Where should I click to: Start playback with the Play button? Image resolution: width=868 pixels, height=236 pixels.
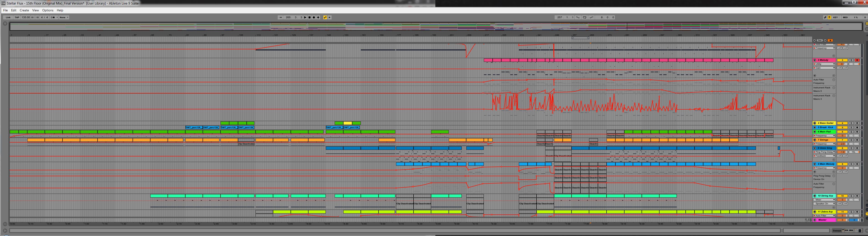[x=305, y=18]
